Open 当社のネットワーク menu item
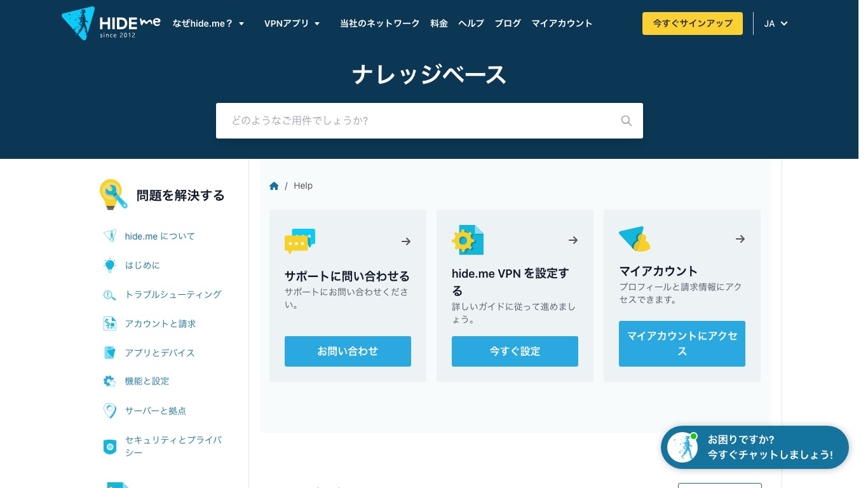Viewport: 868px width, 488px height. point(380,24)
